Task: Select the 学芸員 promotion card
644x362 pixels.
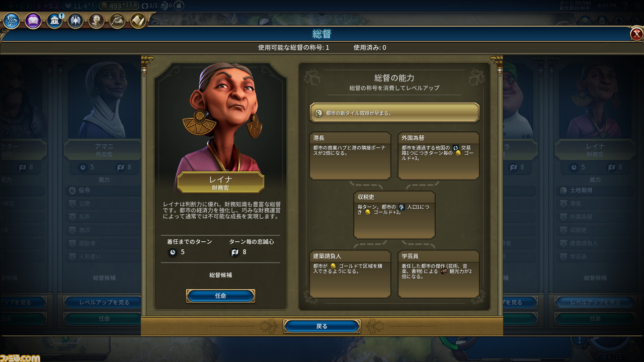Action: (439, 274)
